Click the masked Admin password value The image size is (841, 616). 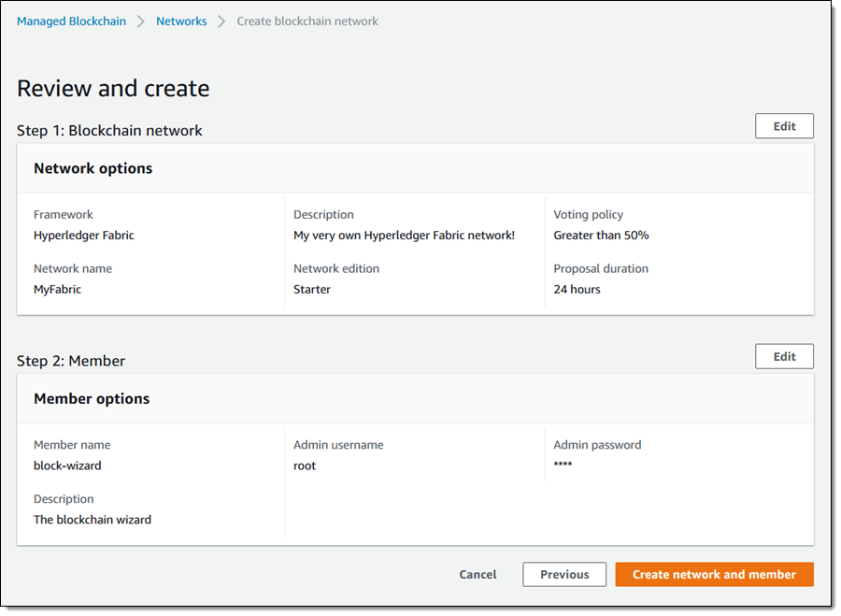(563, 466)
